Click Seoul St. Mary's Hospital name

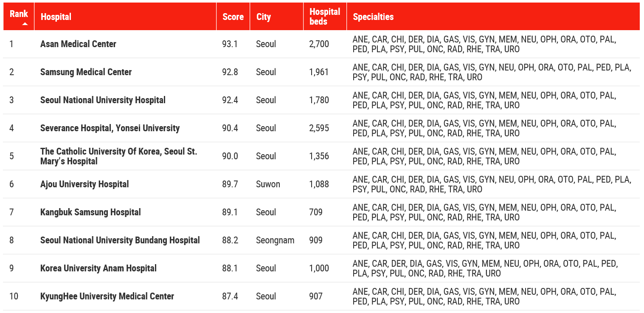118,156
